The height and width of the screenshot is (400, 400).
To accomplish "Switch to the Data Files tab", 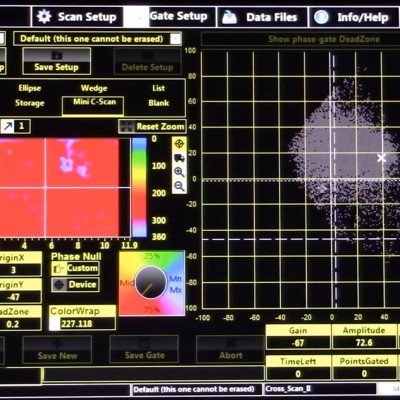I will [262, 17].
